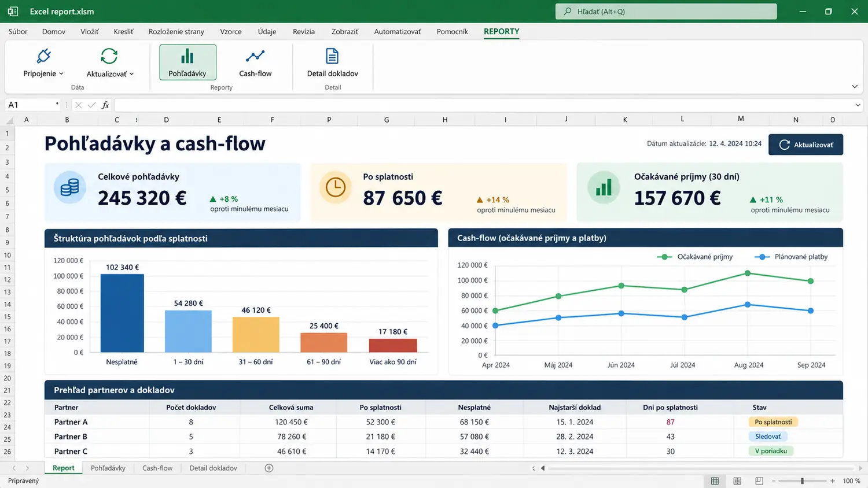Switch to the Automatizovať tab
868x488 pixels.
click(398, 31)
